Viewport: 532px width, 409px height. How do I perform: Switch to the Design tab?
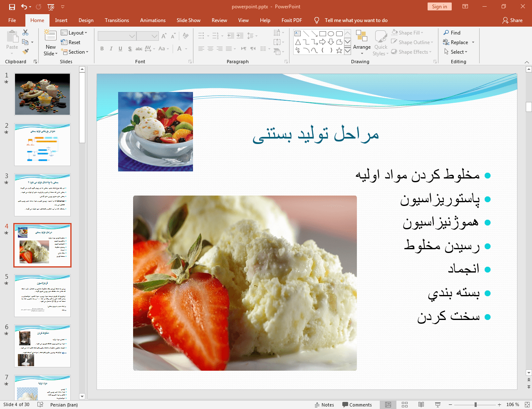pos(86,20)
